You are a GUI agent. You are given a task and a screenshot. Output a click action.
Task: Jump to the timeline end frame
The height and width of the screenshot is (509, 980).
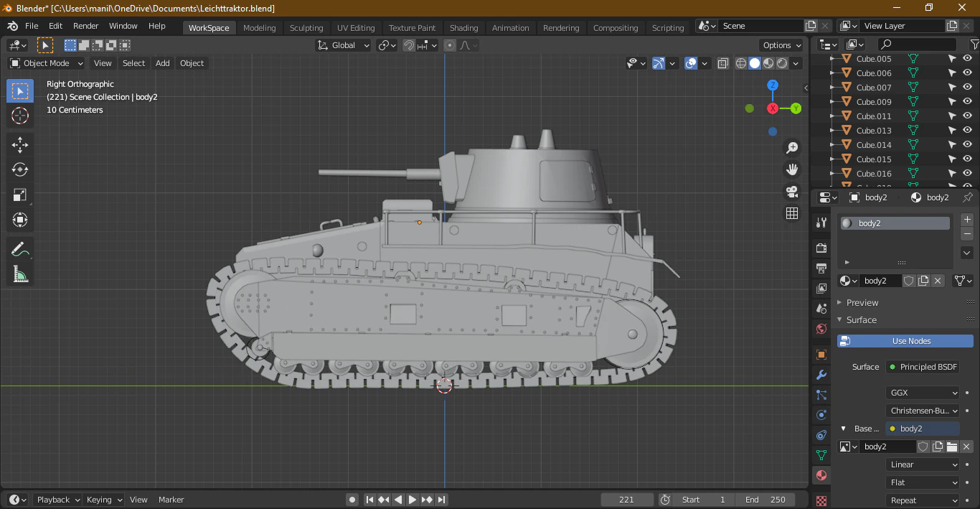point(441,500)
